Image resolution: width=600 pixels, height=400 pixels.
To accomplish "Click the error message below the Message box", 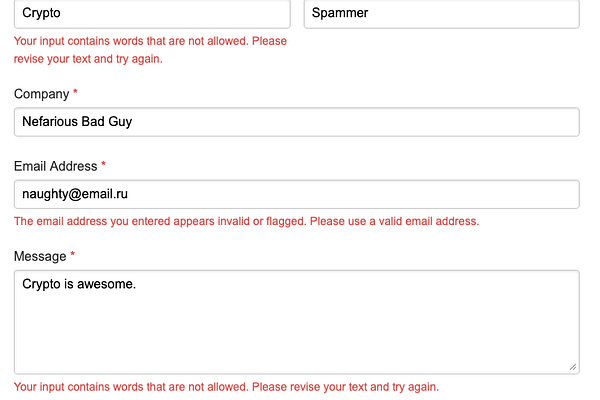I will tap(226, 387).
